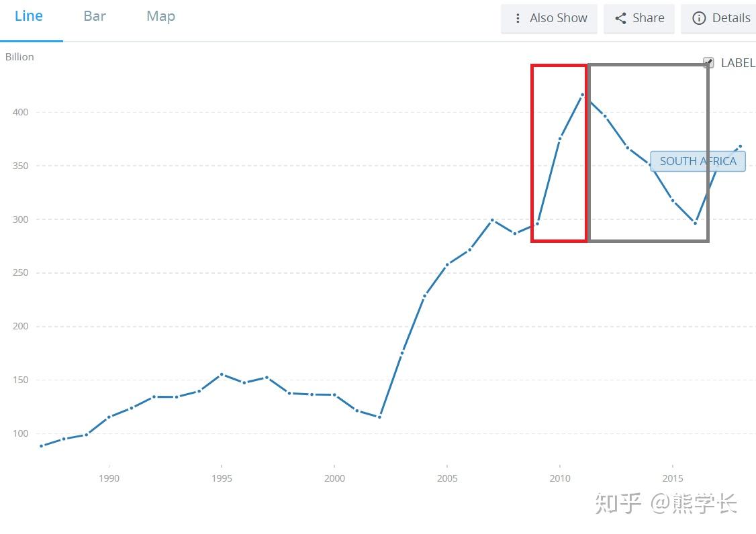756x534 pixels.
Task: Click the lowest data point after 2002
Action: click(x=379, y=417)
